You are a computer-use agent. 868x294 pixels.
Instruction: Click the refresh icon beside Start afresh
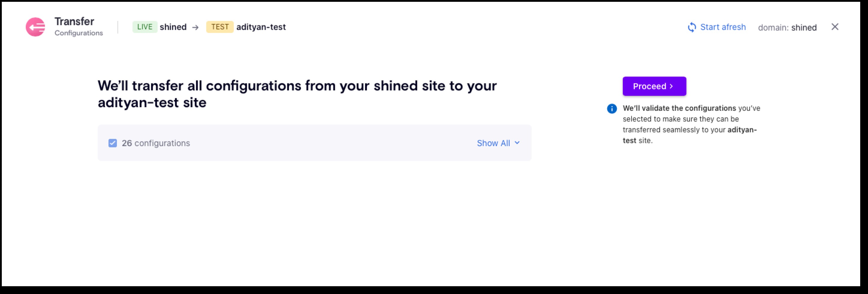692,27
